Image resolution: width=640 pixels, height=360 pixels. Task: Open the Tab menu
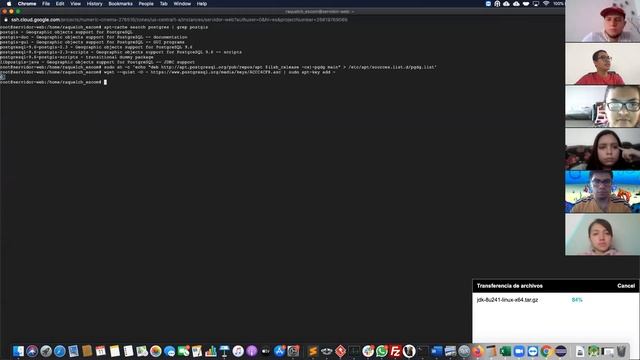pyautogui.click(x=164, y=4)
